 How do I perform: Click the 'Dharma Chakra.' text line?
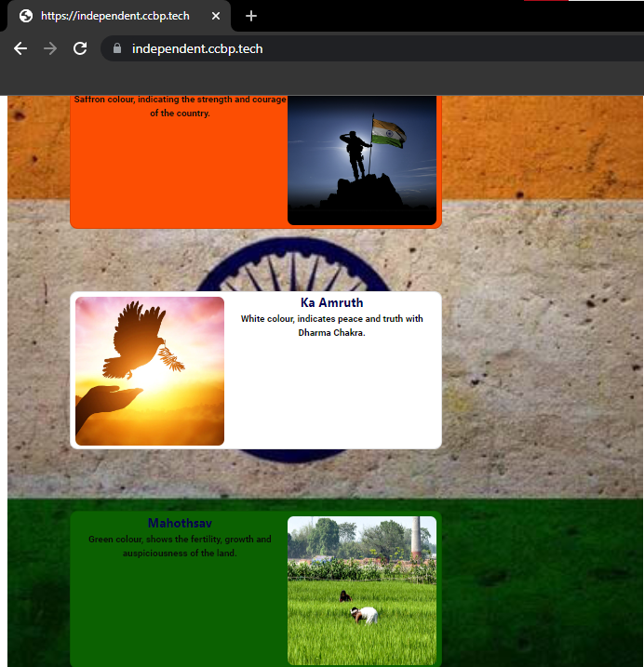pyautogui.click(x=331, y=333)
